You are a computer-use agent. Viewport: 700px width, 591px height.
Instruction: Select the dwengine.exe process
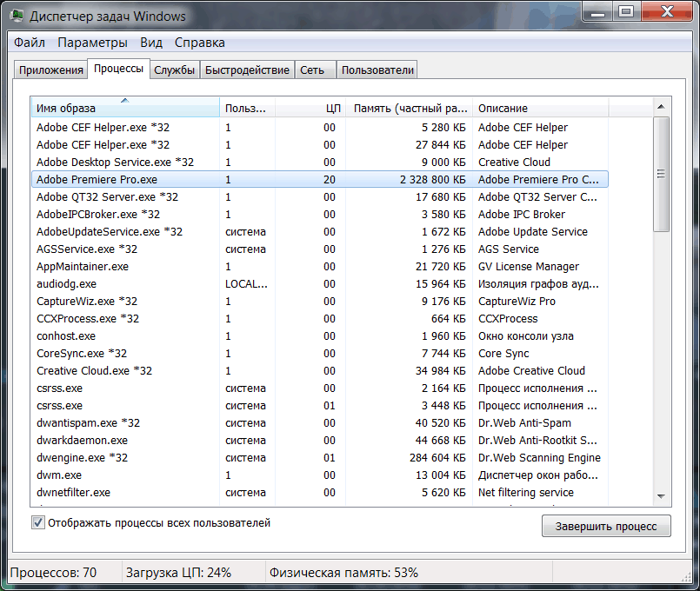tap(320, 458)
